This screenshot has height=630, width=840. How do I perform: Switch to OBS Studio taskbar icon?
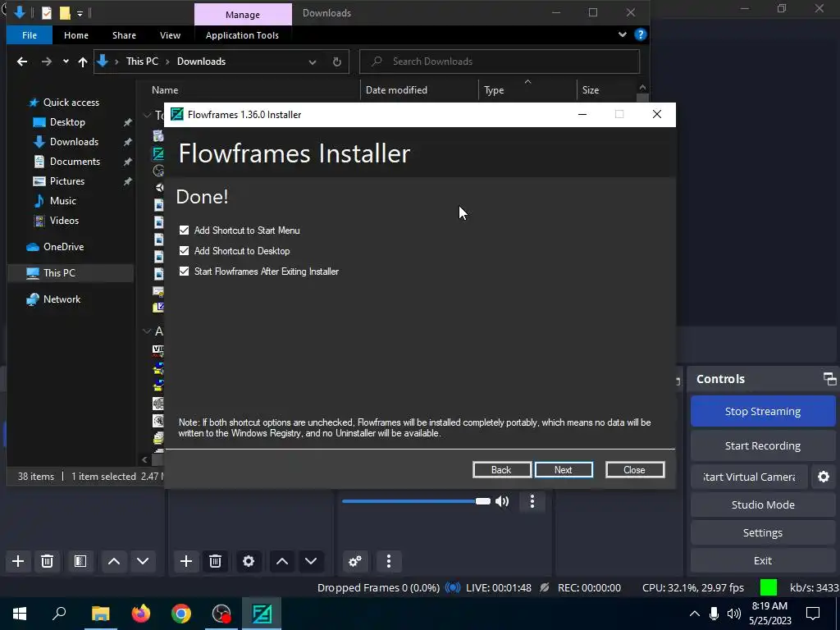(221, 614)
